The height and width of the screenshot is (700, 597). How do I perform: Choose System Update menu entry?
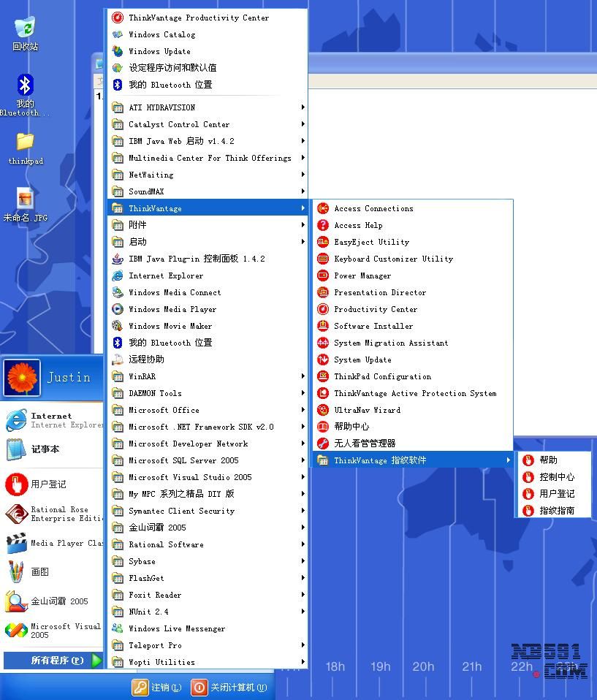(x=362, y=359)
